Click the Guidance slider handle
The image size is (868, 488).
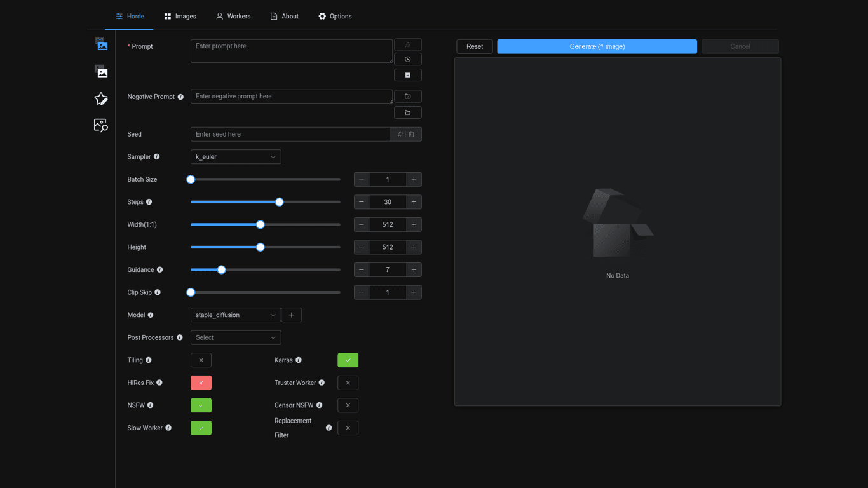pyautogui.click(x=221, y=270)
